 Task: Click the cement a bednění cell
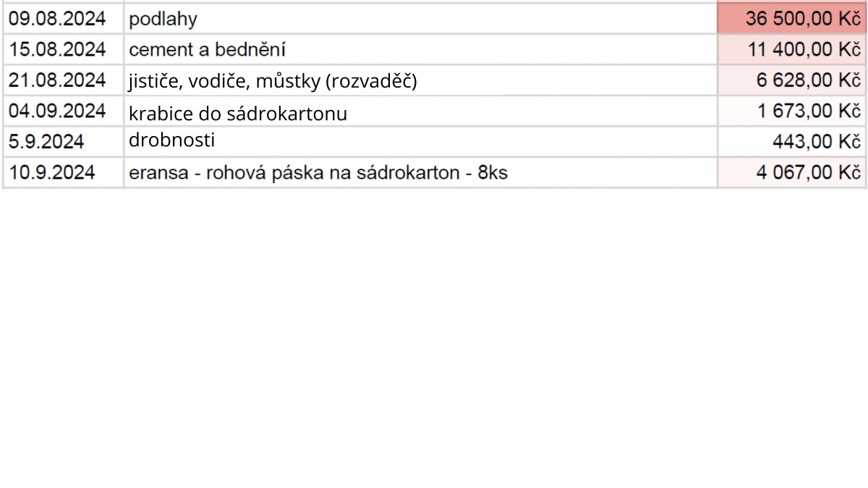[420, 49]
